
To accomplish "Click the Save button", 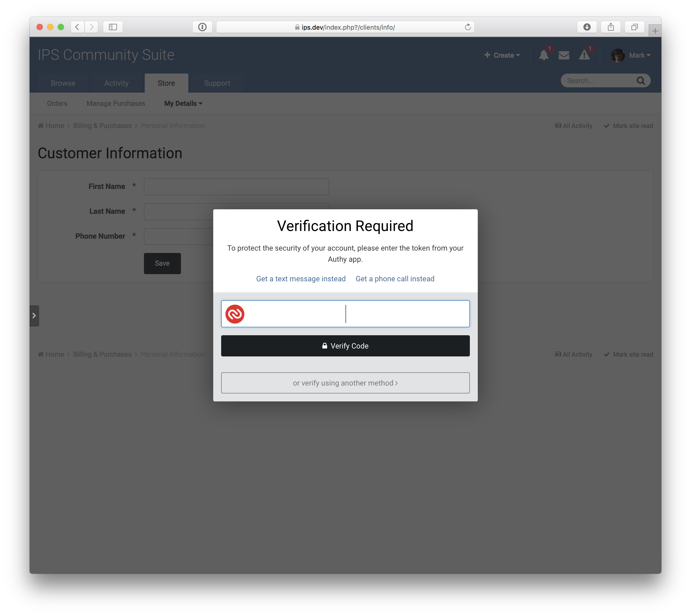I will coord(162,264).
